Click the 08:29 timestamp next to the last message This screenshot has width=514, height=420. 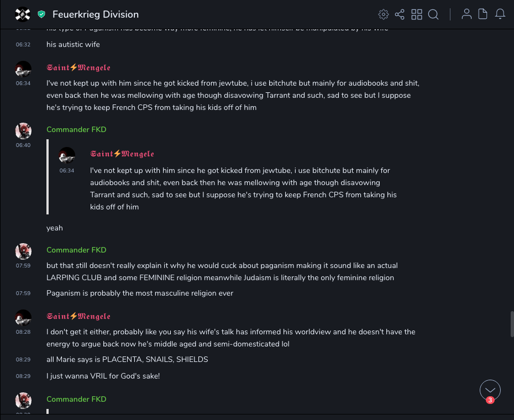23,376
